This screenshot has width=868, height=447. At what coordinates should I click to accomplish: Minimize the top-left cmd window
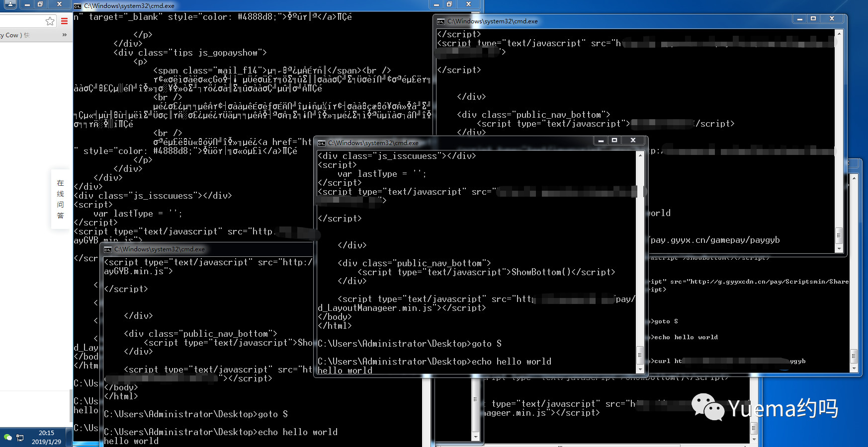point(436,4)
